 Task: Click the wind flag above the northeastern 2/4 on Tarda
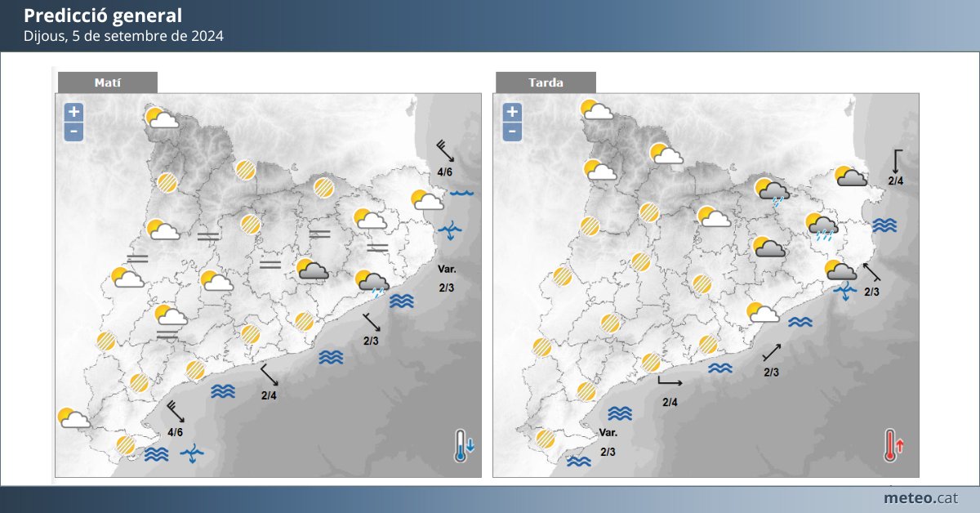coord(897,160)
